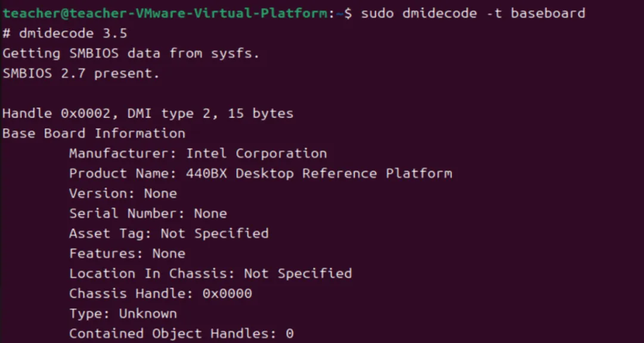644x343 pixels.
Task: Click the 'Features: None' line
Action: click(127, 254)
